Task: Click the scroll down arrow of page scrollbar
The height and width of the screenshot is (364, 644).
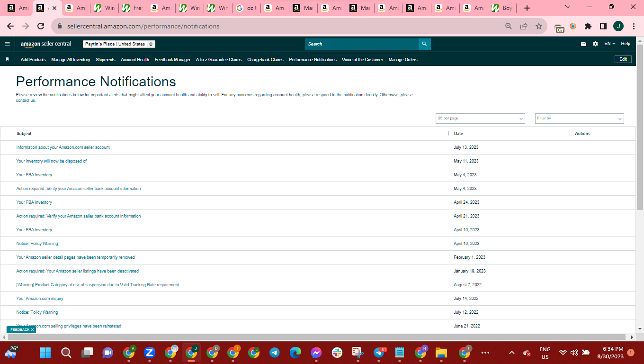Action: 640,328
